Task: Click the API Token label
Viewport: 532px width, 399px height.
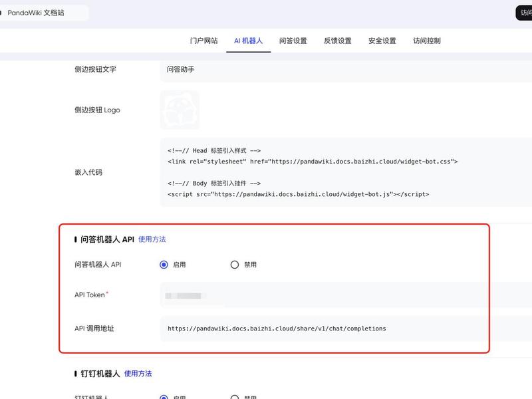Action: pos(90,295)
